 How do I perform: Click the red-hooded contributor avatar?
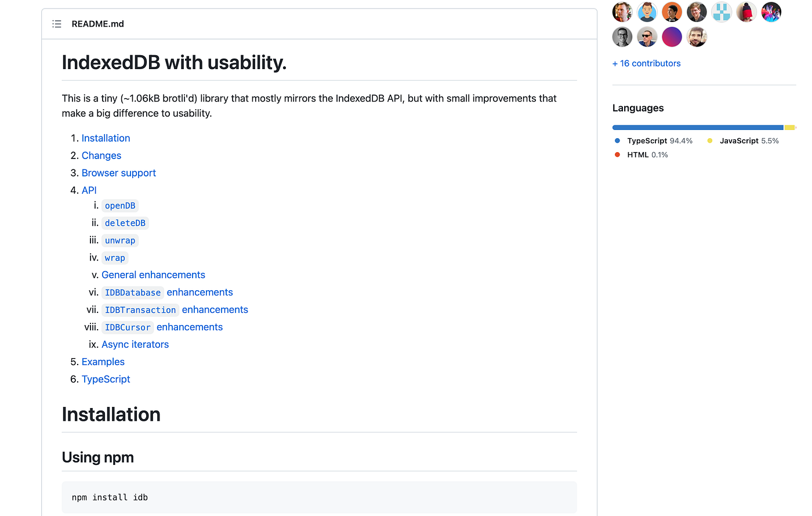click(746, 12)
